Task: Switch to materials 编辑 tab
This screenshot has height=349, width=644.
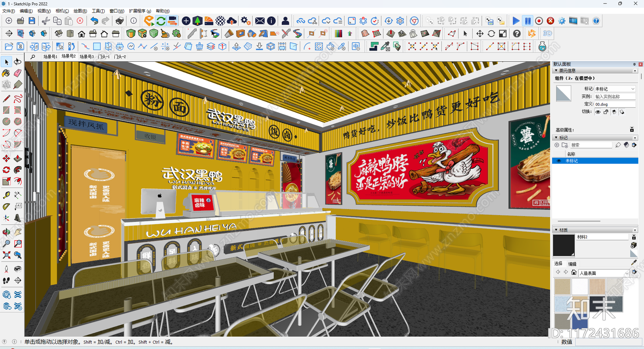Action: (x=572, y=264)
